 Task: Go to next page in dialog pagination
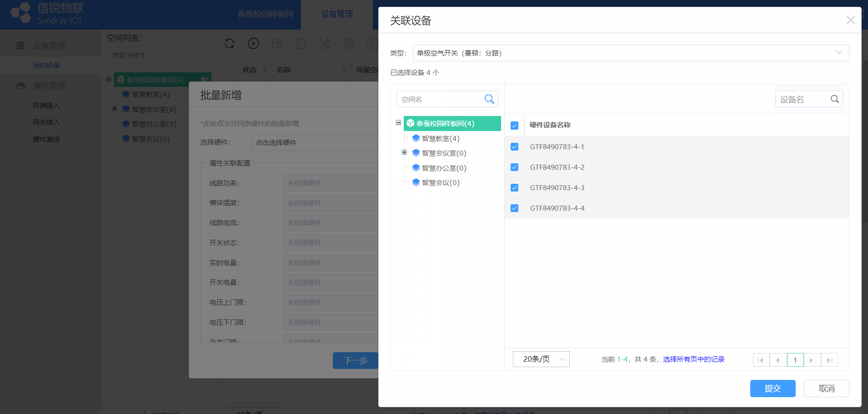[812, 360]
